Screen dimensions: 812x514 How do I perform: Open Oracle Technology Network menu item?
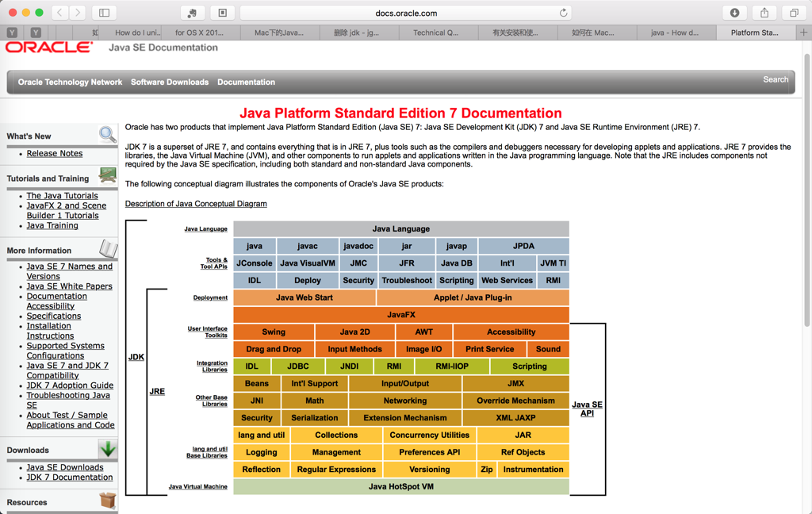coord(70,82)
